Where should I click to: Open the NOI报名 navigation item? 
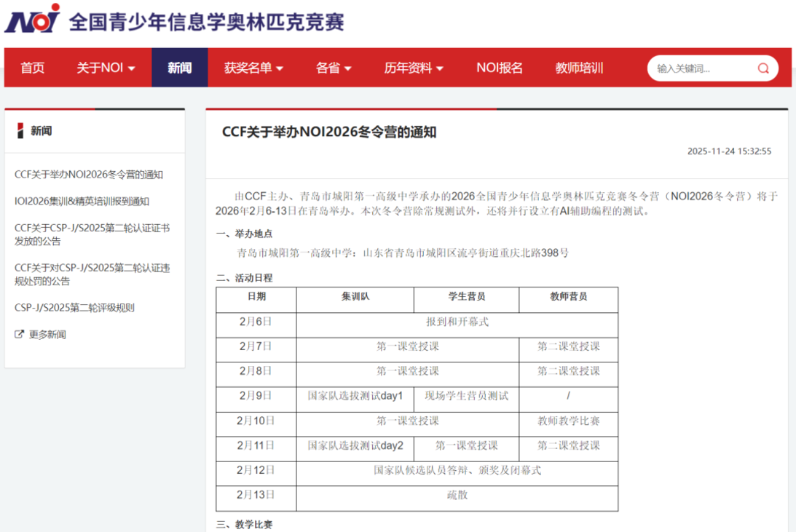tap(500, 68)
